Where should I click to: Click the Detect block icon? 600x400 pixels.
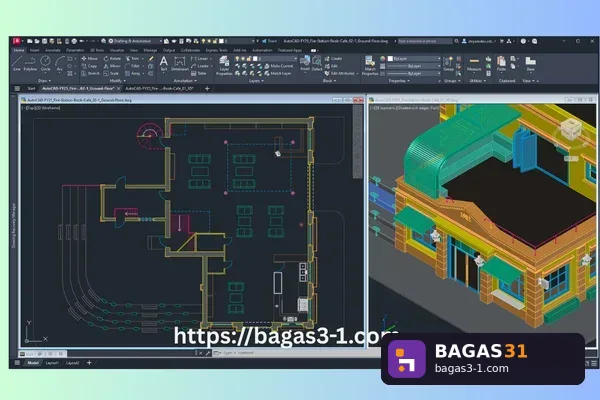pyautogui.click(x=317, y=64)
